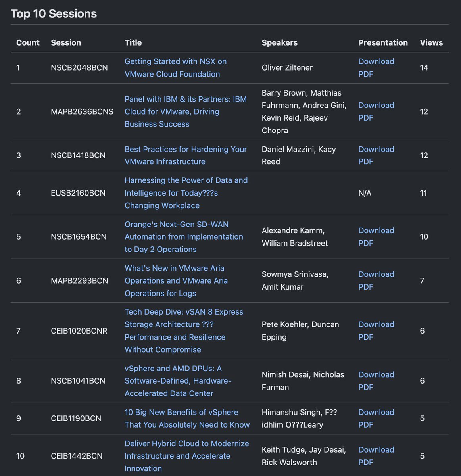Download PDF for session CEIB1020BCNR

[x=376, y=331]
